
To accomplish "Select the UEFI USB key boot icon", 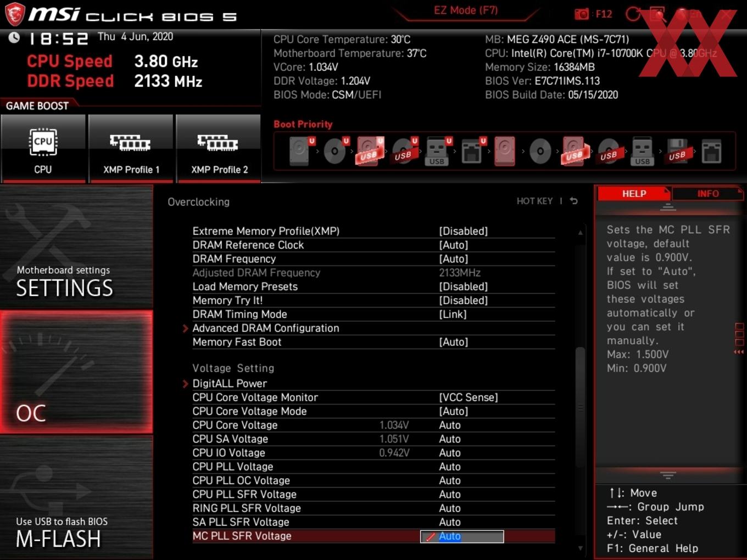I will pos(438,151).
